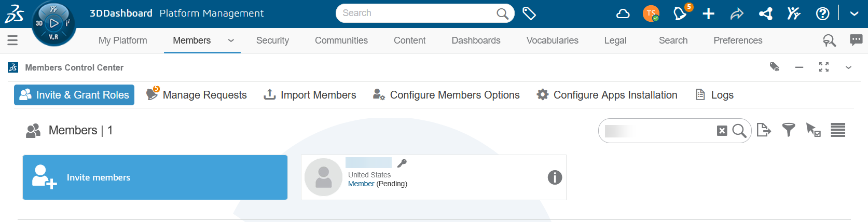Click the pending member's avatar

click(323, 177)
